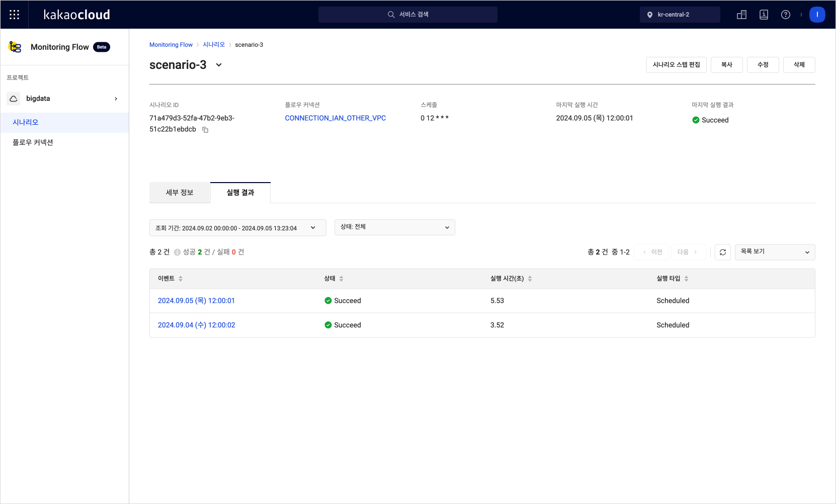Image resolution: width=836 pixels, height=504 pixels.
Task: Click the bigdata project cloud icon
Action: (x=14, y=99)
